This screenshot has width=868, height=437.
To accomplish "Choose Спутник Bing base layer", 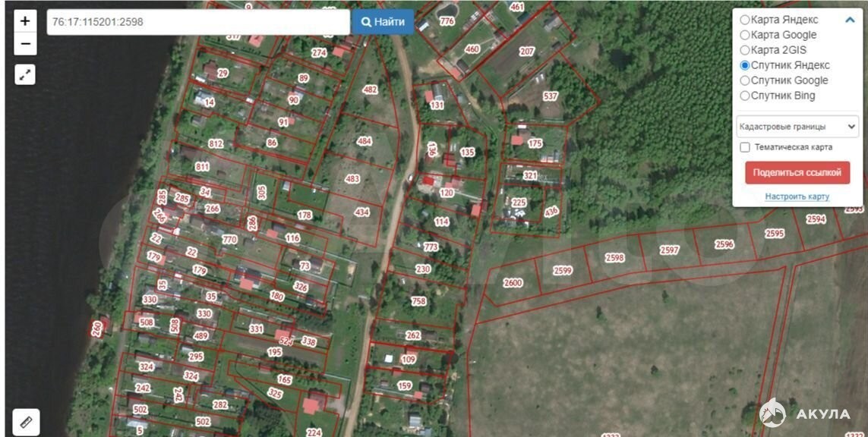I will (745, 96).
